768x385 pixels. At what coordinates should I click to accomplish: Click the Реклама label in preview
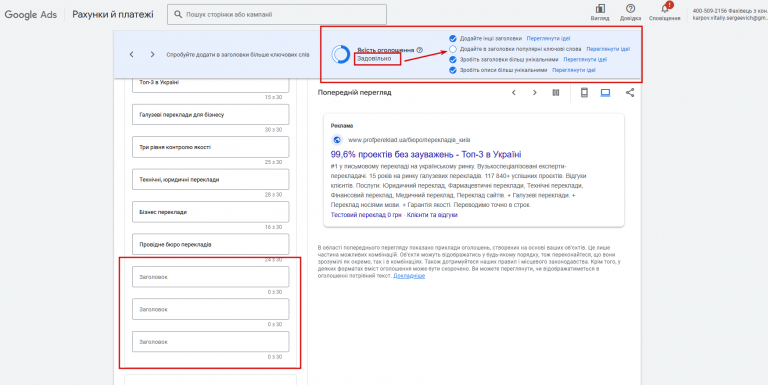click(x=342, y=126)
